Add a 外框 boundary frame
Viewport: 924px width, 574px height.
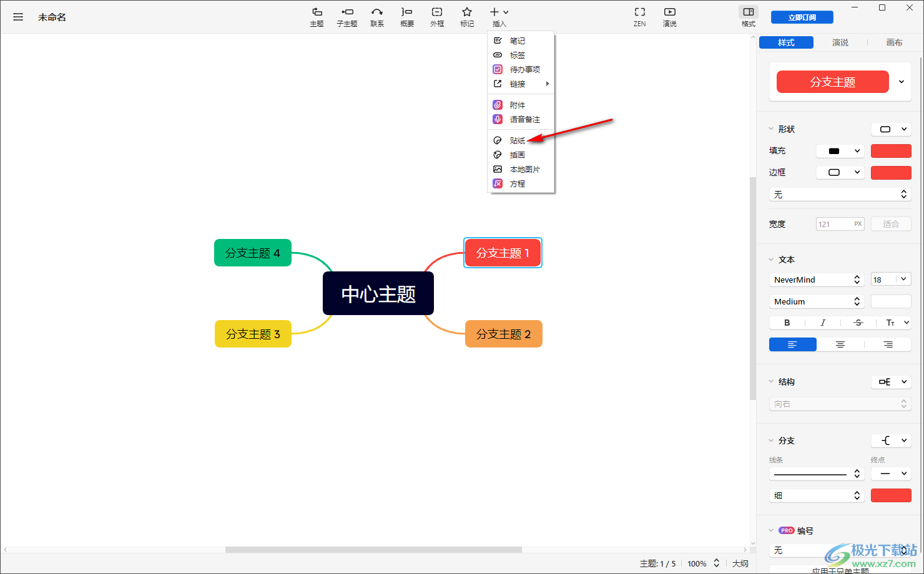(x=437, y=17)
